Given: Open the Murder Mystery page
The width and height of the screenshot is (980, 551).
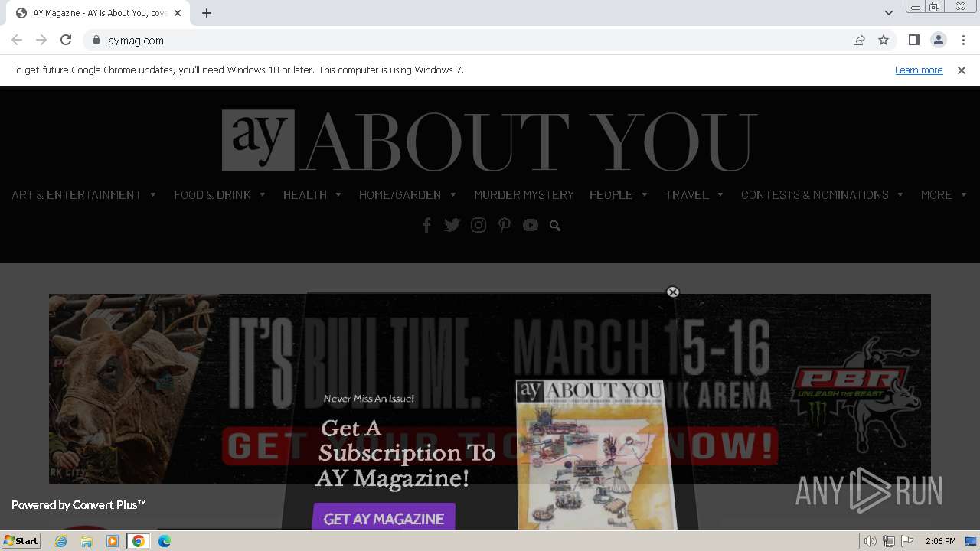Looking at the screenshot, I should 524,194.
